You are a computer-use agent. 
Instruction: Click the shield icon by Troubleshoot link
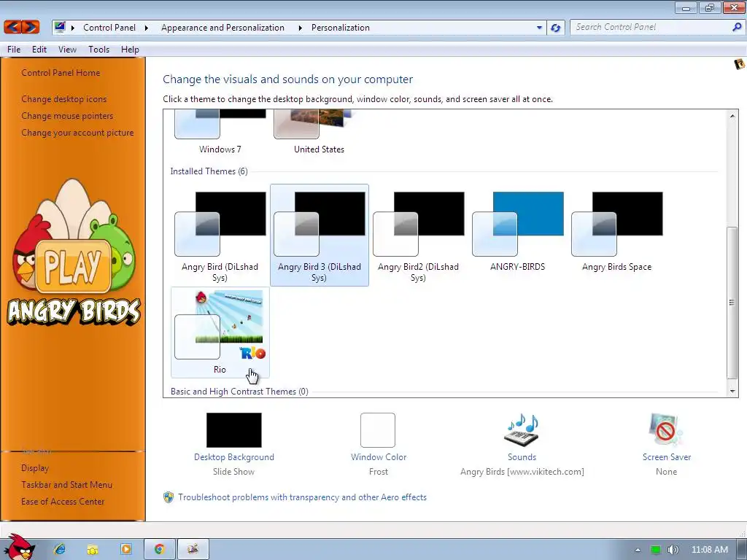pos(169,497)
